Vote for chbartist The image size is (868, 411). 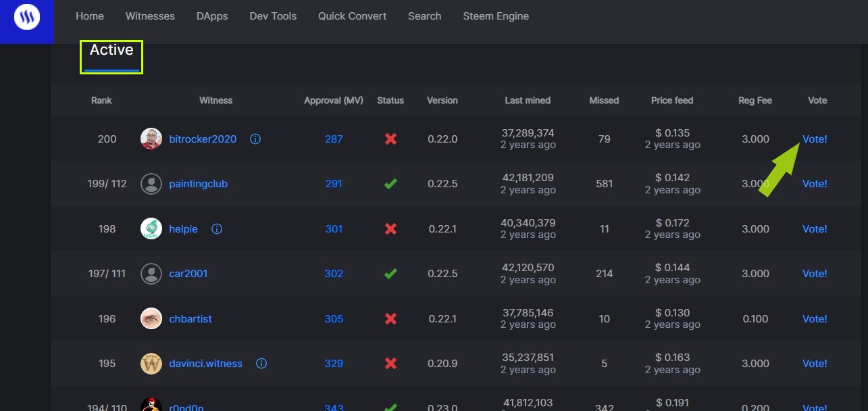coord(815,319)
